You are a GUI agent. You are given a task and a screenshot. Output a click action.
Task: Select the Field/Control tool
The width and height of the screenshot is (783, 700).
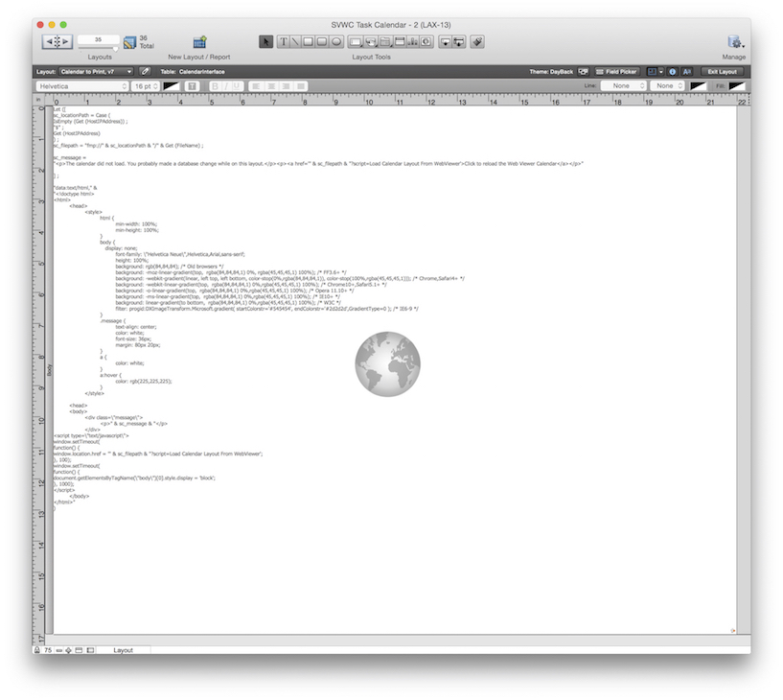(355, 42)
